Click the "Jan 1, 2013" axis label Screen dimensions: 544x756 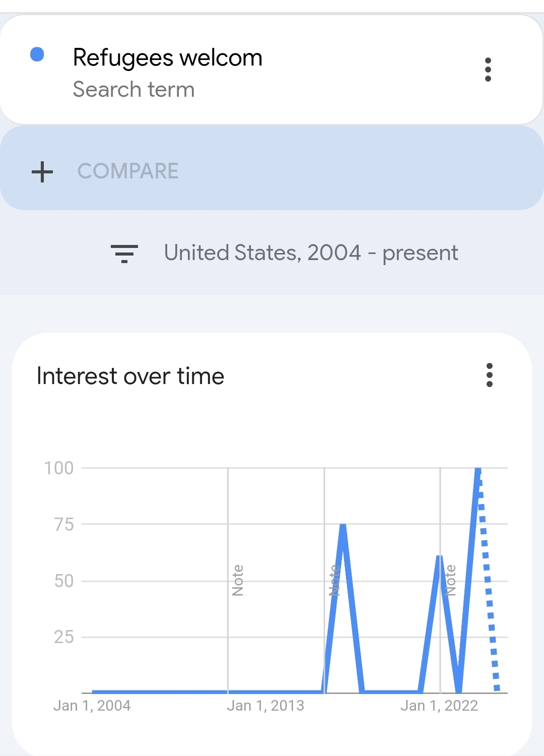(265, 706)
